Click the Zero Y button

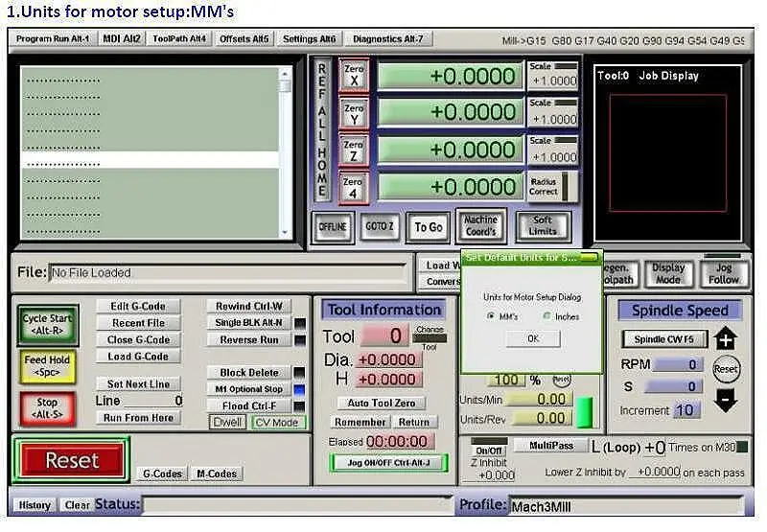(x=354, y=113)
